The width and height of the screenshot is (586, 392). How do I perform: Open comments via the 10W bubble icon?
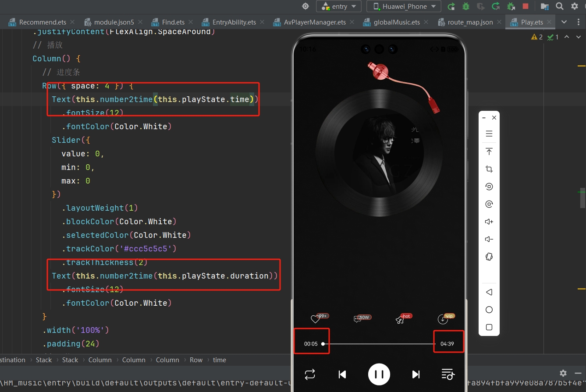(x=358, y=319)
